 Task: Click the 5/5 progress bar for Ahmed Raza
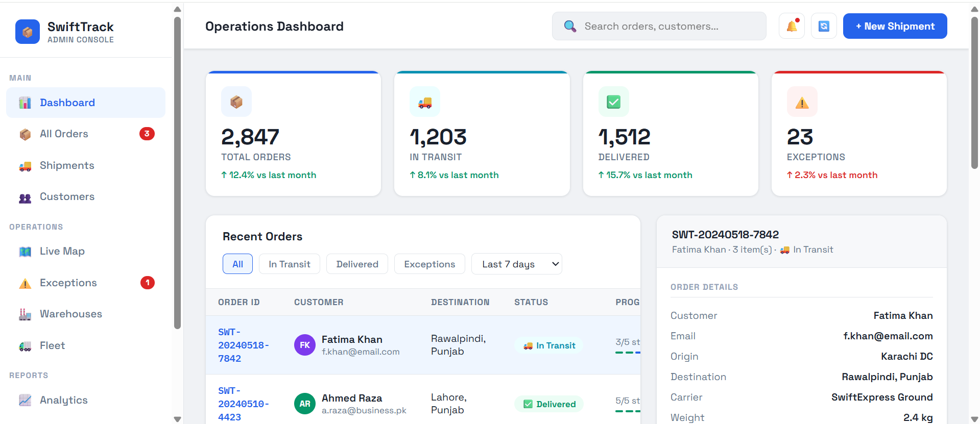(628, 411)
